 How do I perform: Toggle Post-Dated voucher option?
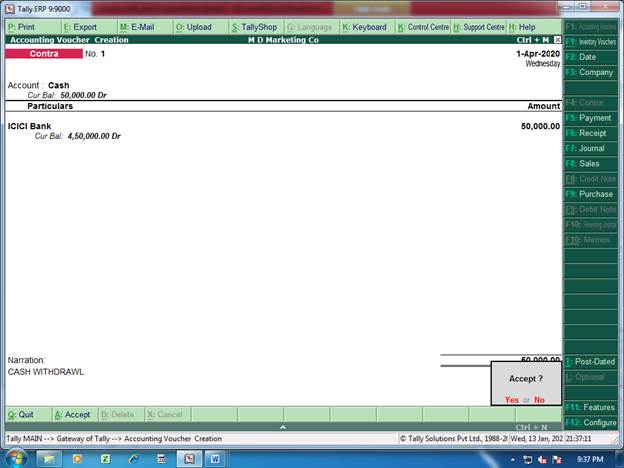tap(591, 362)
